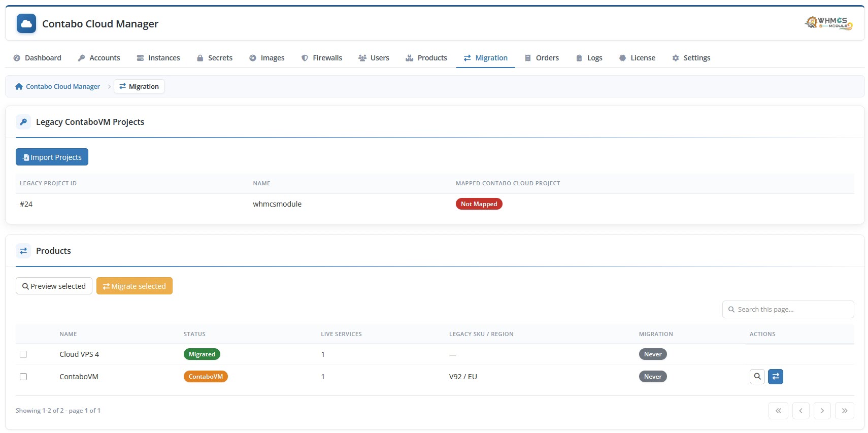
Task: Click the Legacy Project ID column header
Action: point(48,183)
